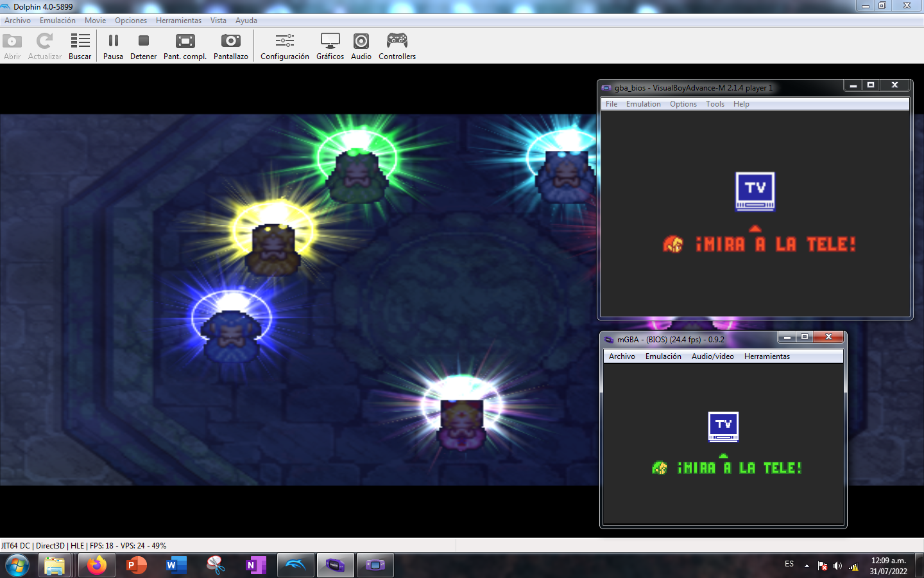This screenshot has width=924, height=578.
Task: Click the volume speaker tray icon
Action: [x=837, y=566]
